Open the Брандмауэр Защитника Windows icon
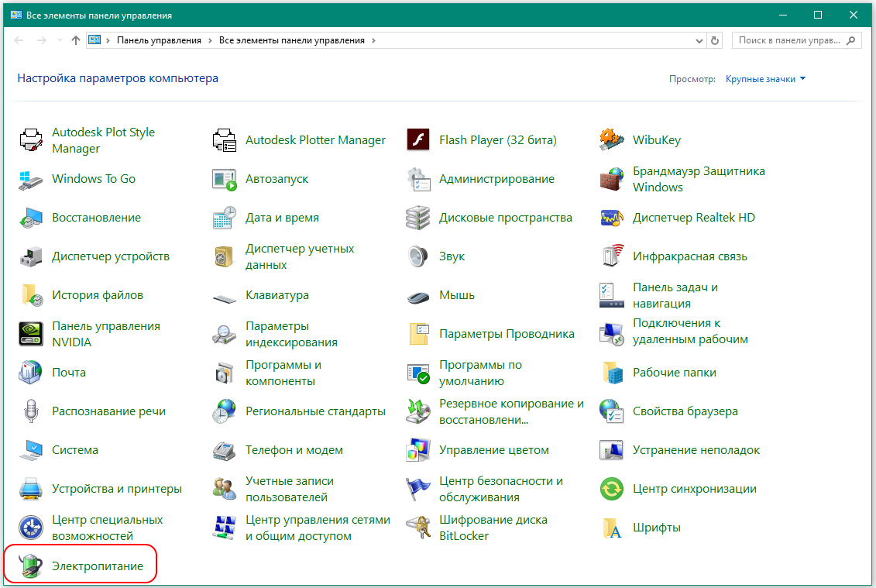Viewport: 876px width, 588px height. 612,179
